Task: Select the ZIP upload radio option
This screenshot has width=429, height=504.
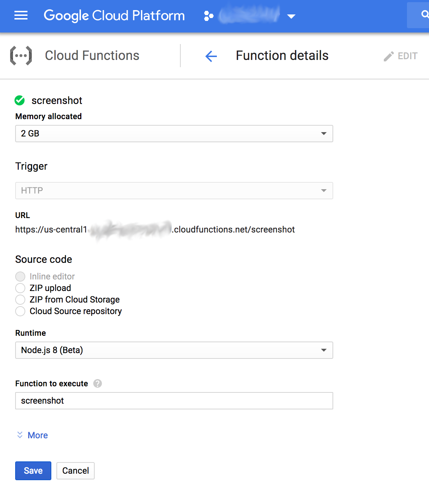Action: pyautogui.click(x=20, y=288)
